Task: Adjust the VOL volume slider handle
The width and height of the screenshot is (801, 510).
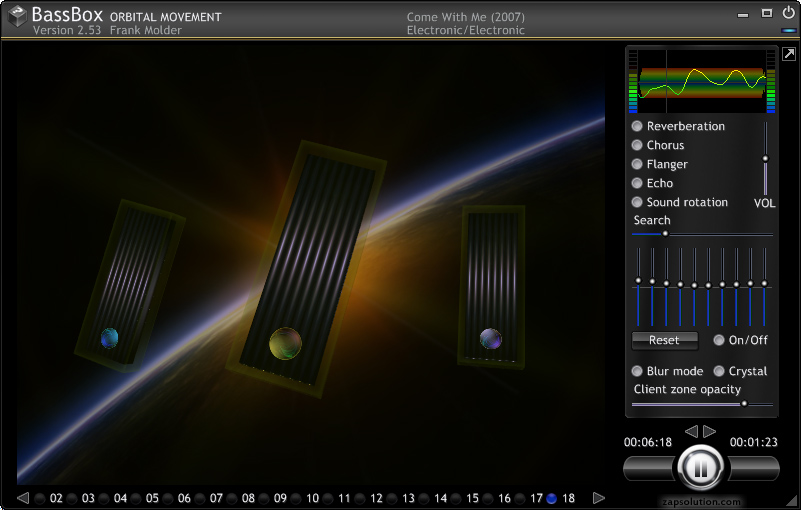Action: click(765, 158)
